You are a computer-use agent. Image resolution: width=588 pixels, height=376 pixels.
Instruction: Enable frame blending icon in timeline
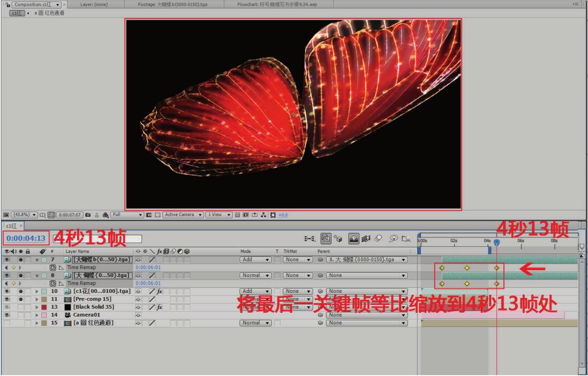click(366, 239)
